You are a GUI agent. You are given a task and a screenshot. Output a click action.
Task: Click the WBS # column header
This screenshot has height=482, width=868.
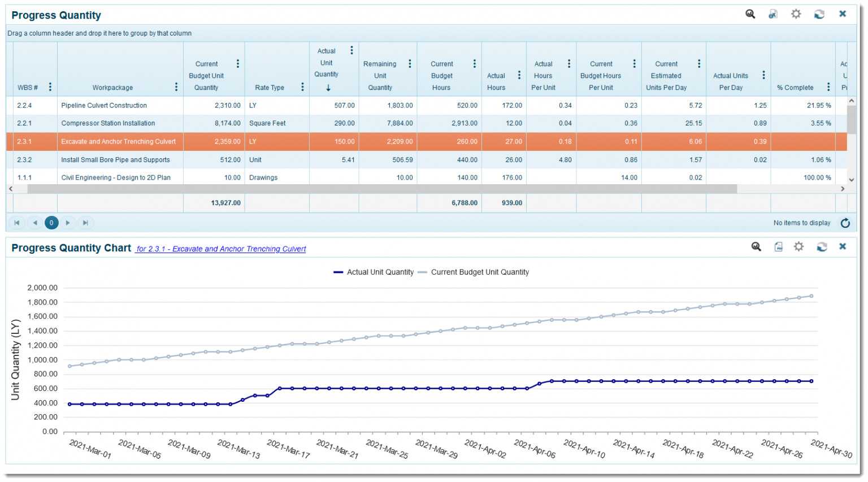click(28, 88)
